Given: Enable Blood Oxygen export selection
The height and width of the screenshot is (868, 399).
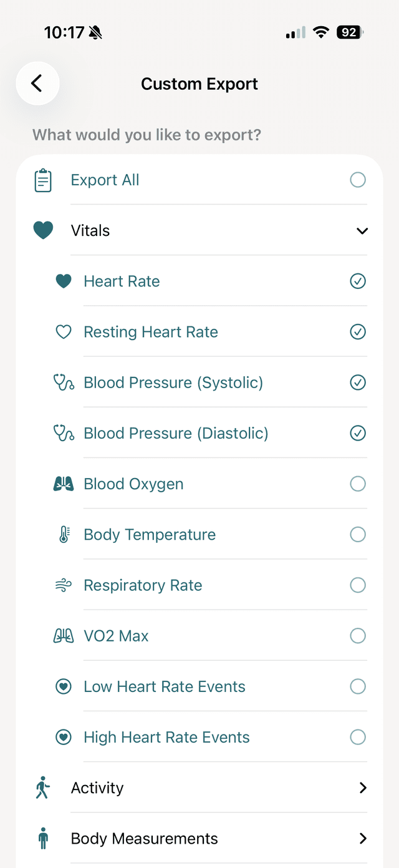Looking at the screenshot, I should (358, 484).
